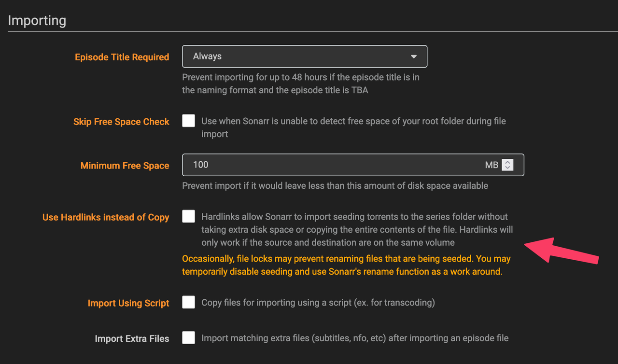Click the Importing section heading

click(x=37, y=21)
